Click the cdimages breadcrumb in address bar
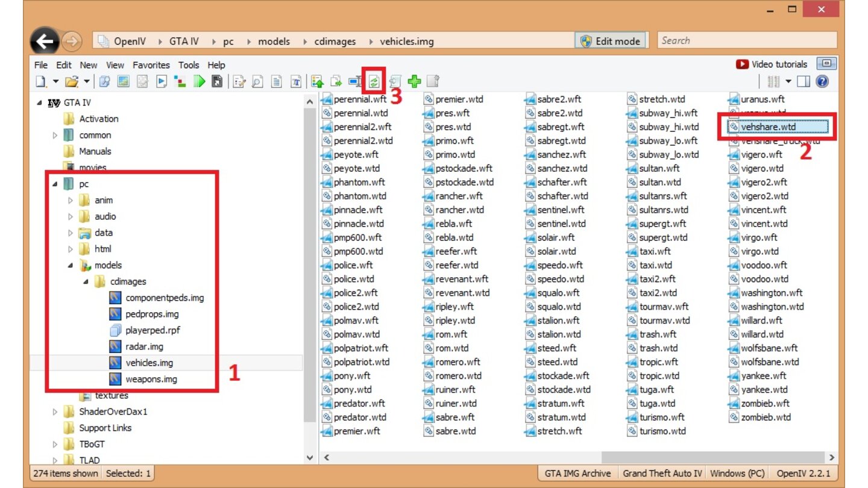The width and height of the screenshot is (868, 488). click(x=335, y=42)
